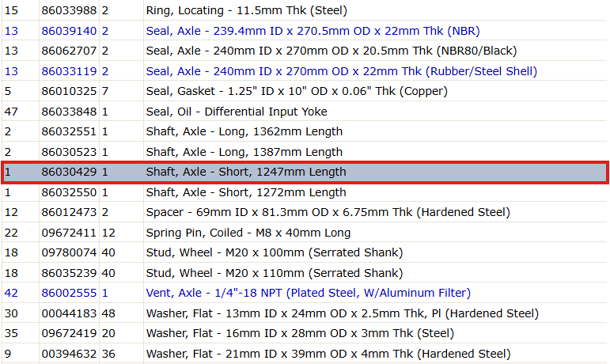This screenshot has height=364, width=610.
Task: Select Shaft, Axle Short 1272mm Length row
Action: click(x=305, y=192)
